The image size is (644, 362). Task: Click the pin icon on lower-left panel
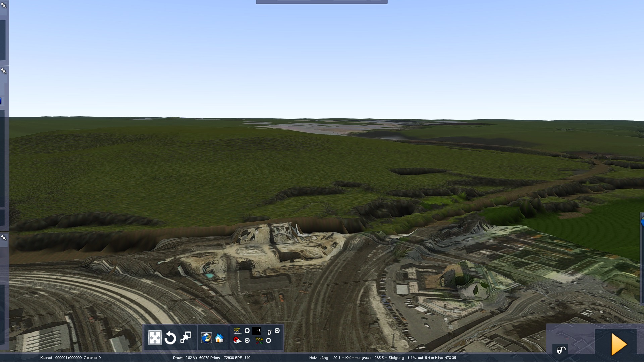point(4,238)
